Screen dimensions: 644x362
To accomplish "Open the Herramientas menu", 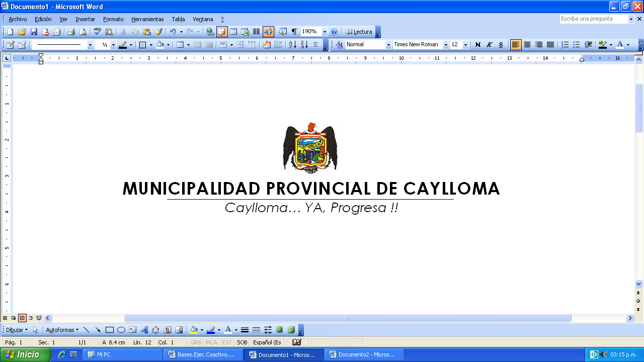I will 147,19.
